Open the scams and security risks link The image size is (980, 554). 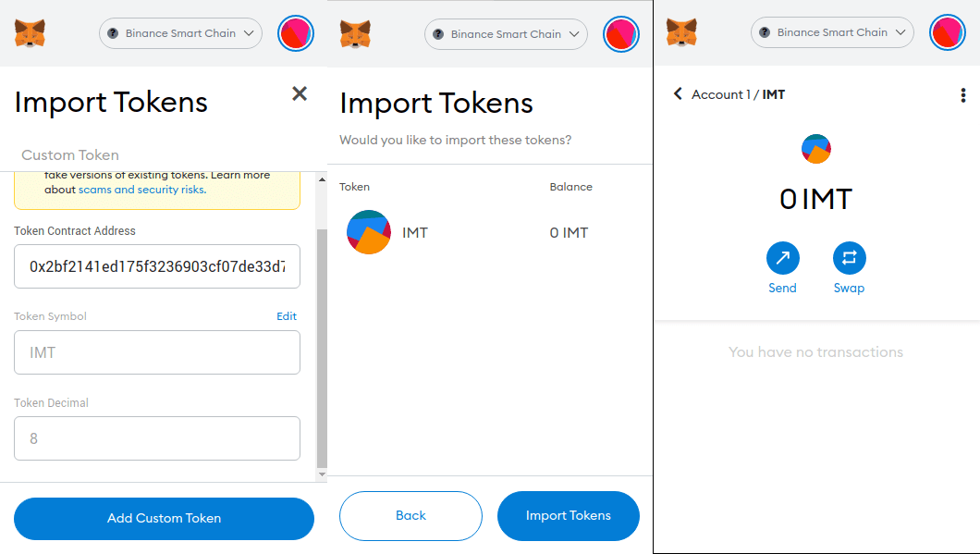point(141,190)
